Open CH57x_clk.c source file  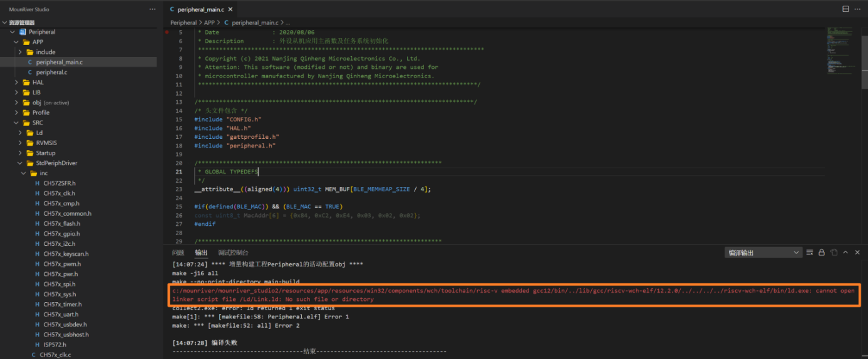click(55, 355)
